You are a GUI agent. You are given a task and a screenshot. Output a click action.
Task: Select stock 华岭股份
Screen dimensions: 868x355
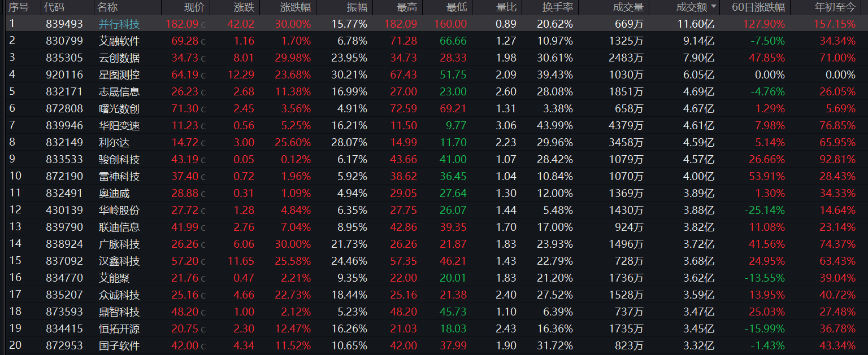pyautogui.click(x=119, y=210)
